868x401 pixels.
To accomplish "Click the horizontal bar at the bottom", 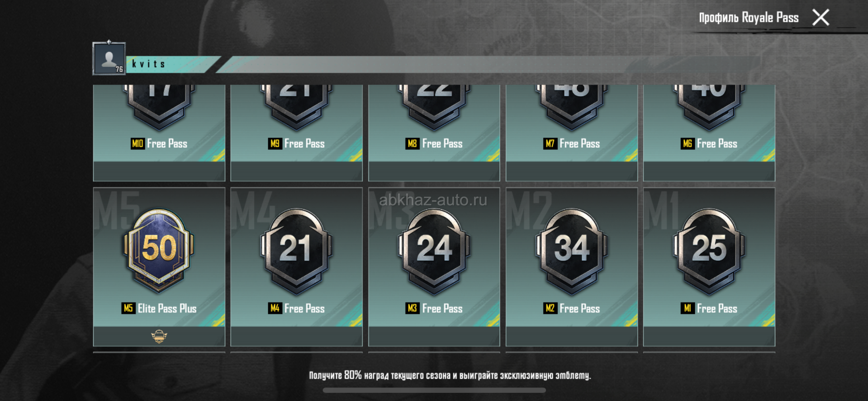I will pos(434,390).
